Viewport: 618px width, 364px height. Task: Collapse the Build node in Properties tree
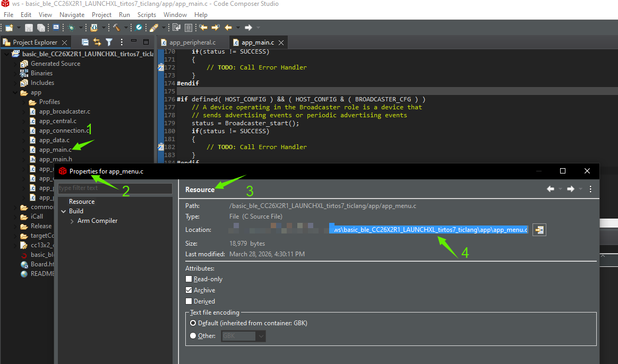coord(64,212)
